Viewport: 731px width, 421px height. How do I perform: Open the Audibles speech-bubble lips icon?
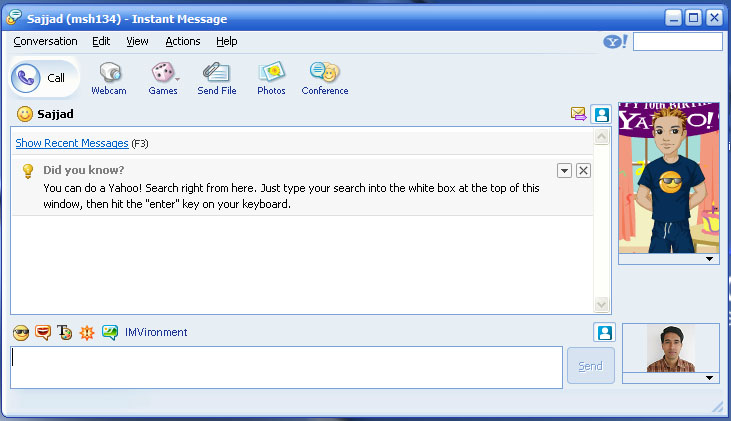point(43,332)
